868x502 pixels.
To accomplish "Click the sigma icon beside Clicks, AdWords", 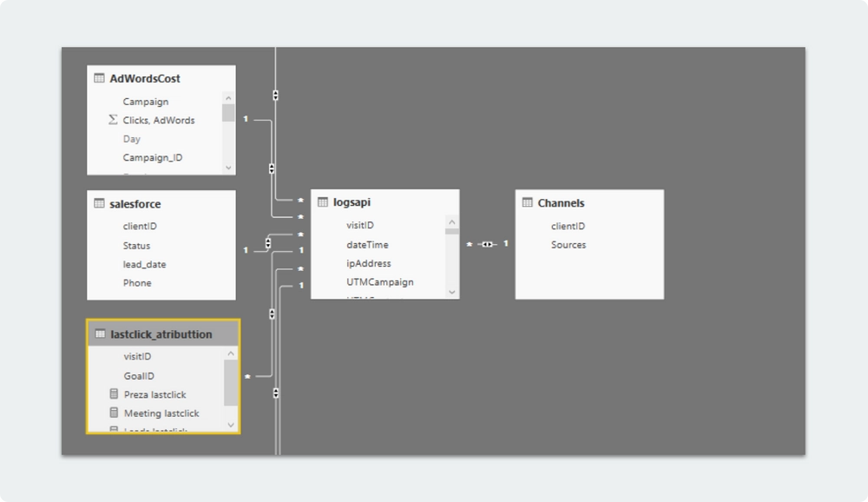I will [113, 120].
